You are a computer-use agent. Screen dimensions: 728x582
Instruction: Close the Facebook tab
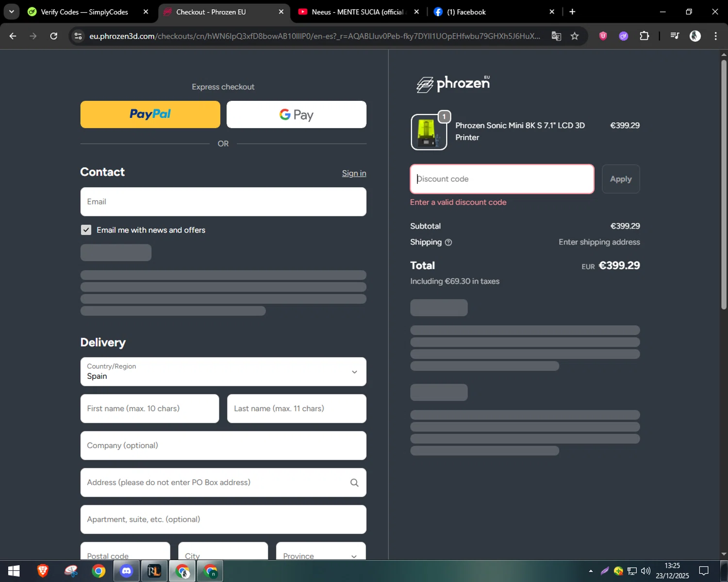click(x=552, y=12)
